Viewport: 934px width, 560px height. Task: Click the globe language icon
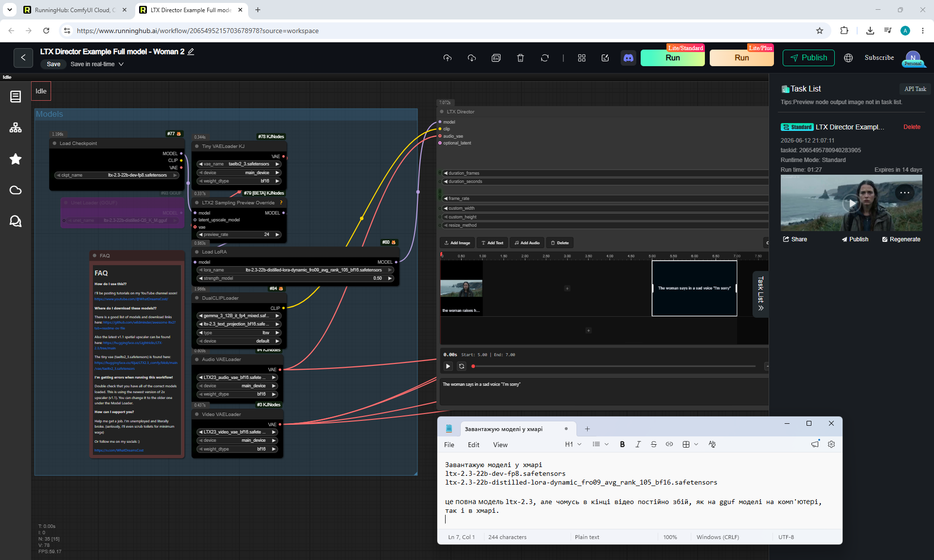(x=848, y=58)
